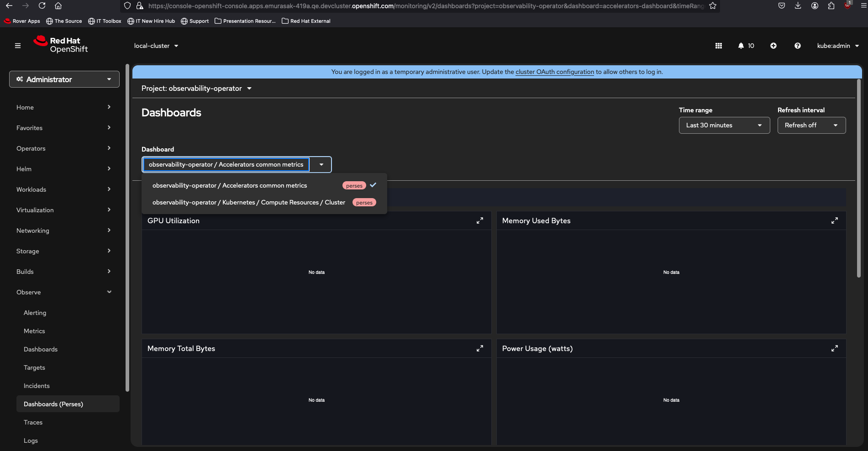This screenshot has height=451, width=868.
Task: Open the Refresh off interval dropdown
Action: [811, 126]
